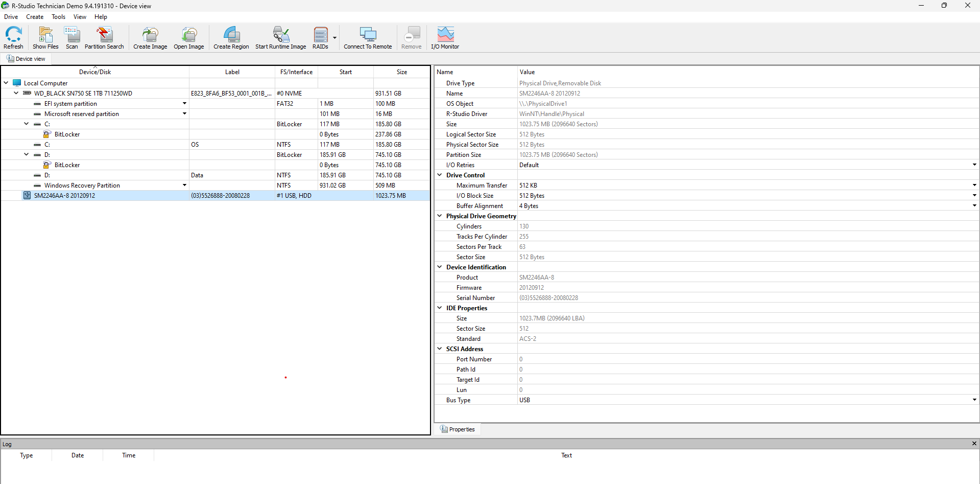Screen dimensions: 980x484
Task: Close the Log panel
Action: pos(974,444)
